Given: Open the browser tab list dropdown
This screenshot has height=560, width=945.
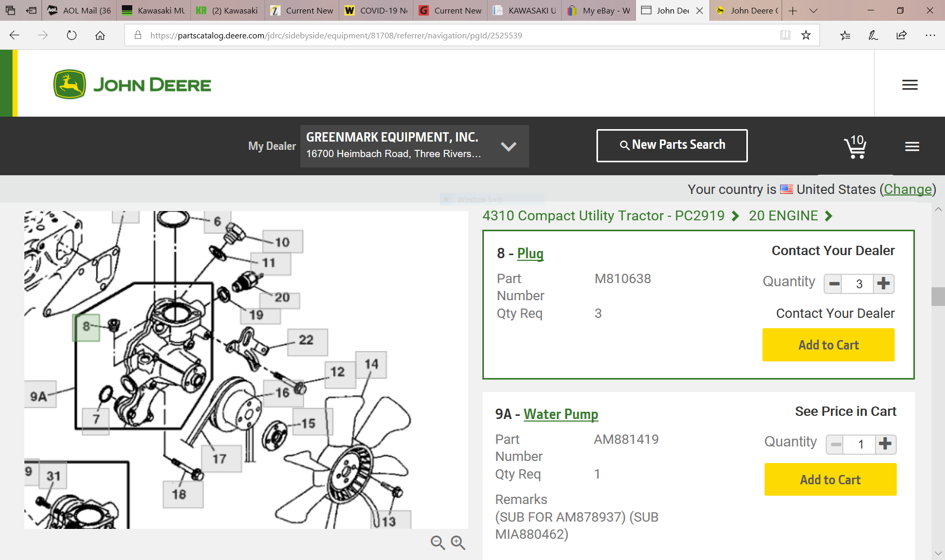Looking at the screenshot, I should click(x=813, y=10).
